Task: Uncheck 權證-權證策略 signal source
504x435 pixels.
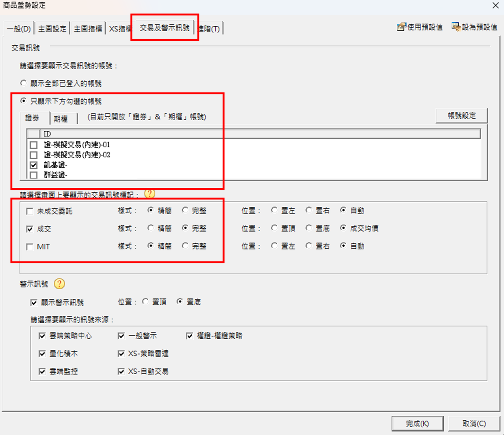Action: [190, 336]
